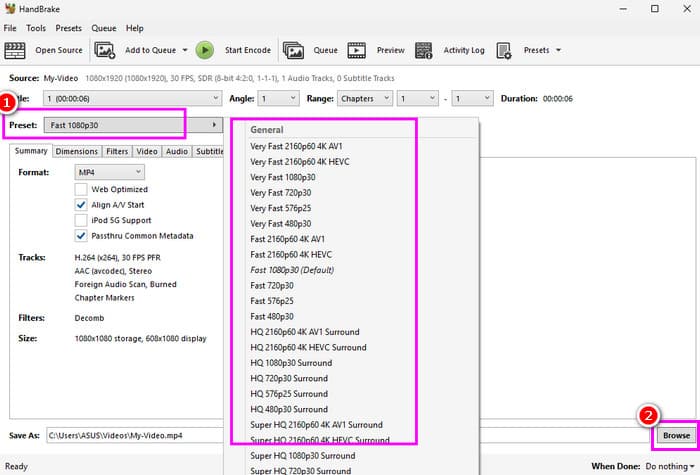Viewport: 700px width, 475px height.
Task: Select HQ 720p30 Surround preset
Action: (x=289, y=378)
